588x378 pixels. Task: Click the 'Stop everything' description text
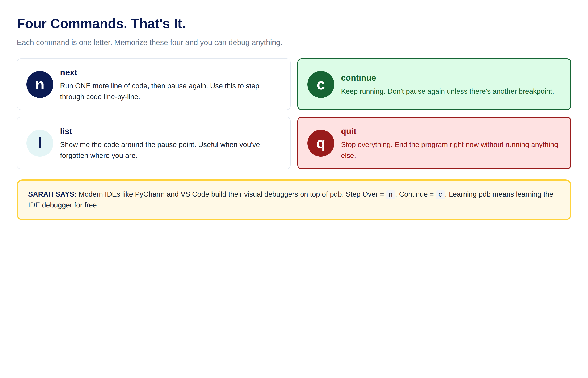click(x=449, y=150)
